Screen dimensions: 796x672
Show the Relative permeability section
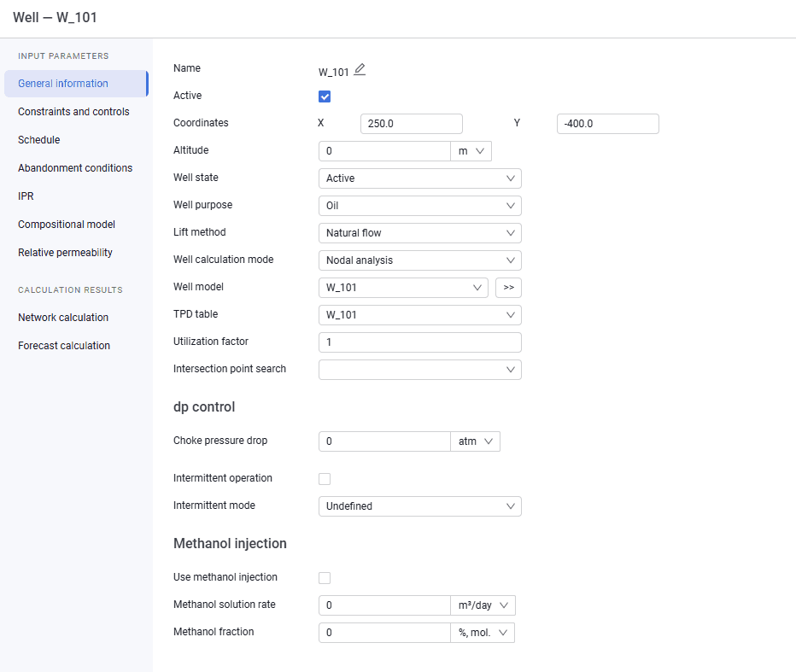point(65,253)
